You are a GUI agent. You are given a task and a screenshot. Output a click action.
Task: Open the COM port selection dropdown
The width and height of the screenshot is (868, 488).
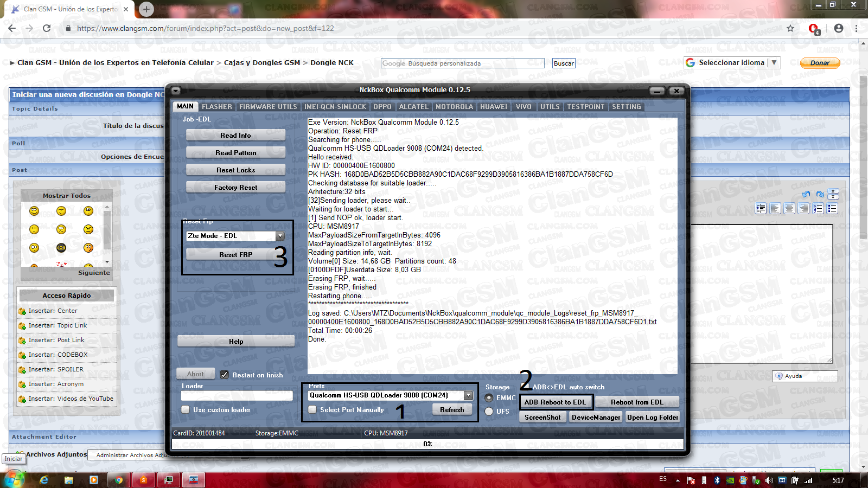[468, 395]
